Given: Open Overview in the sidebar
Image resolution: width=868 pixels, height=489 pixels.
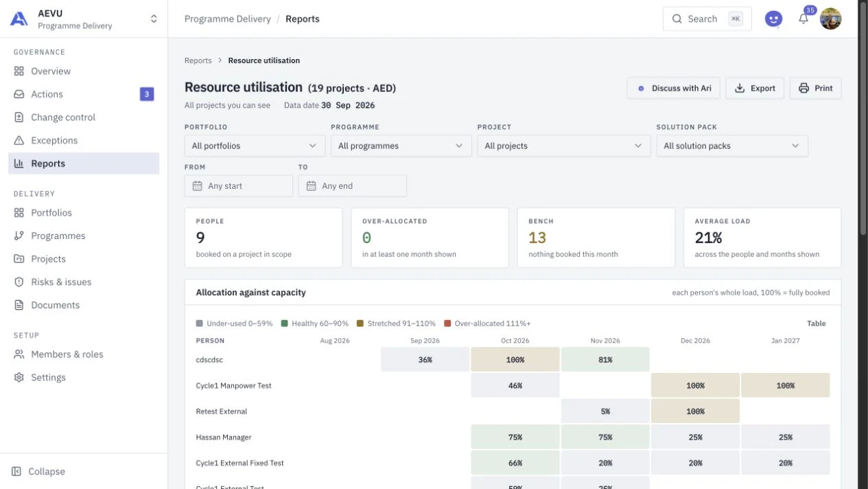Looking at the screenshot, I should [x=84, y=71].
